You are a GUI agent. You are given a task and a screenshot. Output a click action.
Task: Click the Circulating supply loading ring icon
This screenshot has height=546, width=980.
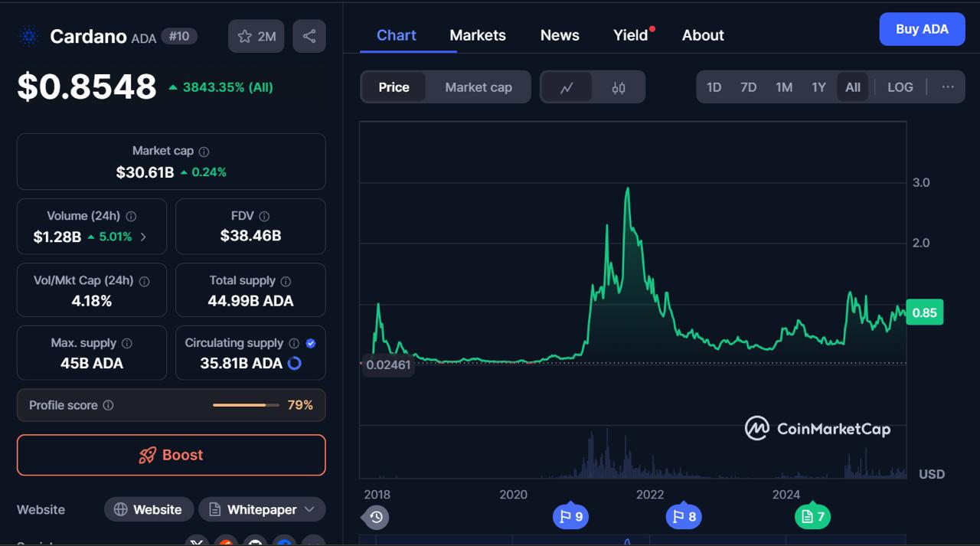[294, 364]
